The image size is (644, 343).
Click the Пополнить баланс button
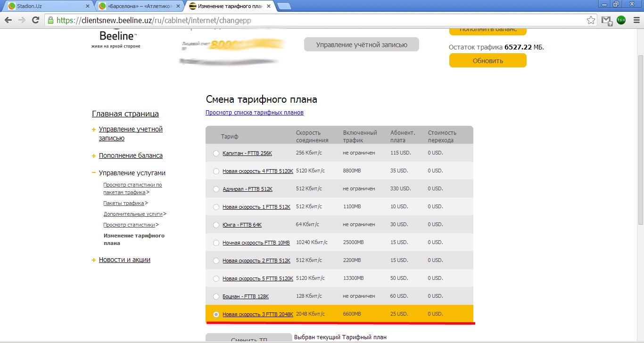coord(488,31)
